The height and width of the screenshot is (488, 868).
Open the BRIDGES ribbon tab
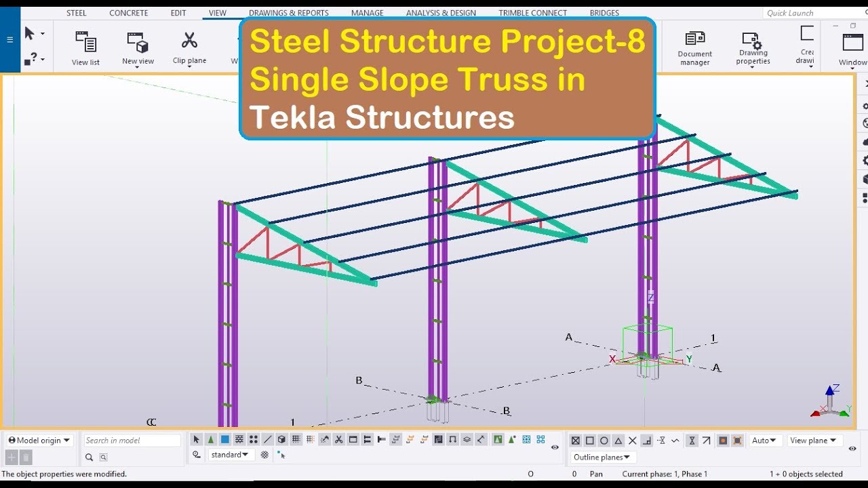point(604,13)
